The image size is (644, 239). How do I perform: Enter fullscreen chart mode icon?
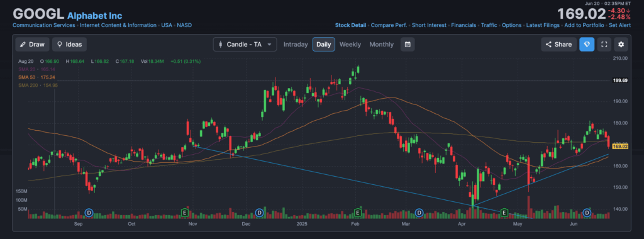tap(604, 45)
